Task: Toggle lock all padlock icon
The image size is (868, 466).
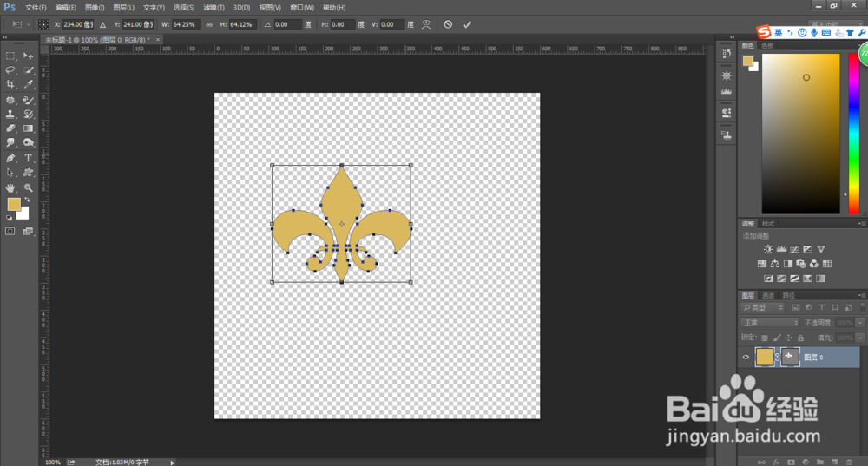Action: pos(800,338)
